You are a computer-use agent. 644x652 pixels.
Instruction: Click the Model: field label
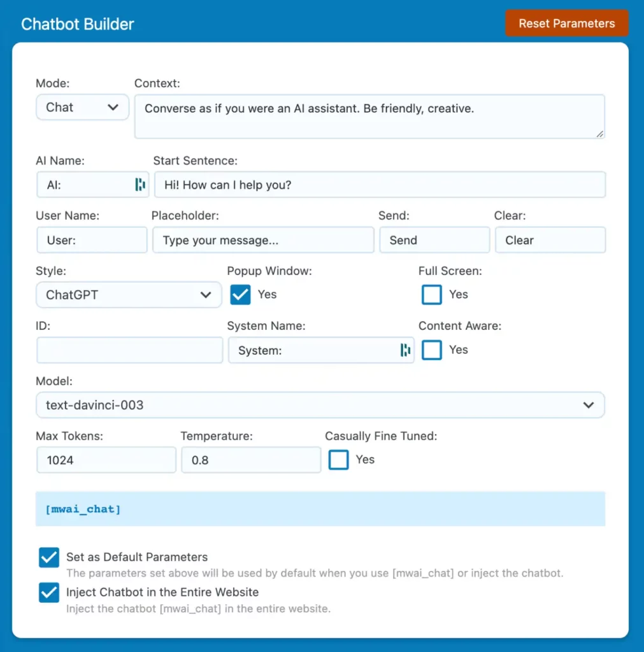tap(54, 381)
